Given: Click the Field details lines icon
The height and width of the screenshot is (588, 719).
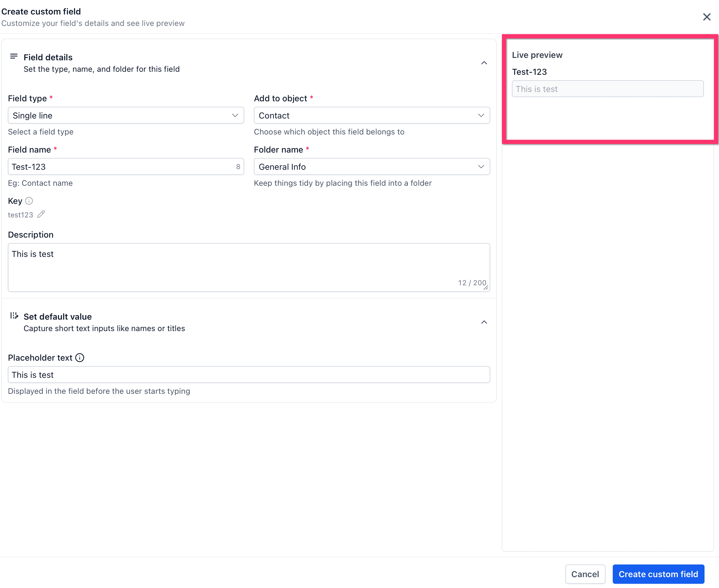Looking at the screenshot, I should (14, 56).
